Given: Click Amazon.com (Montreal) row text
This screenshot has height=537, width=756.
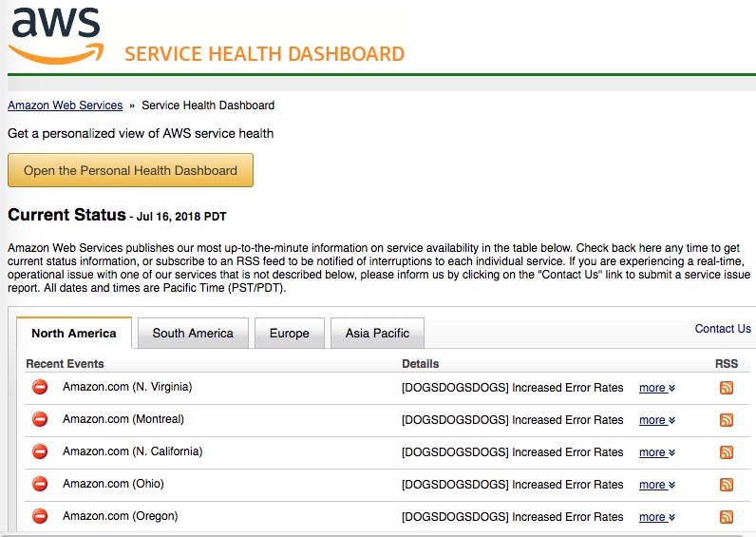Looking at the screenshot, I should (x=123, y=419).
